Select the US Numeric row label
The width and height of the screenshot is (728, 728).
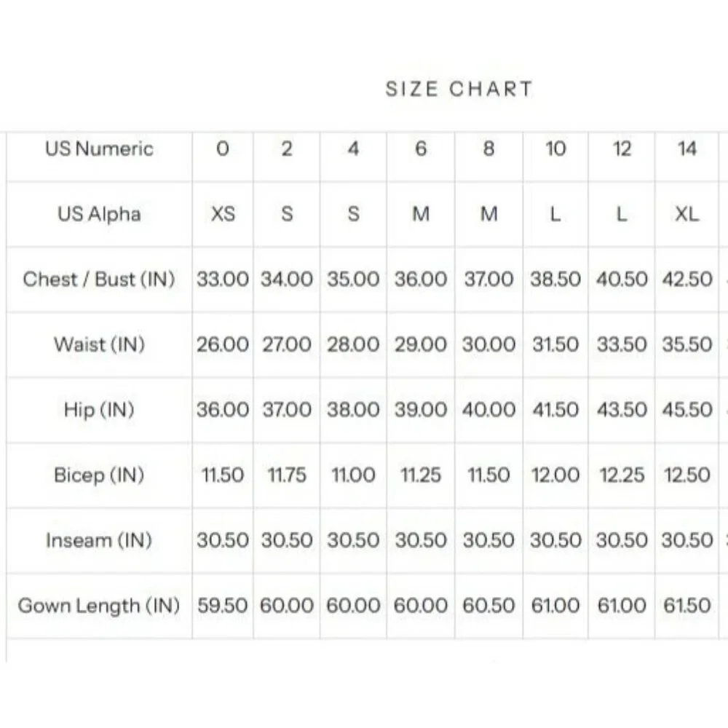(99, 149)
